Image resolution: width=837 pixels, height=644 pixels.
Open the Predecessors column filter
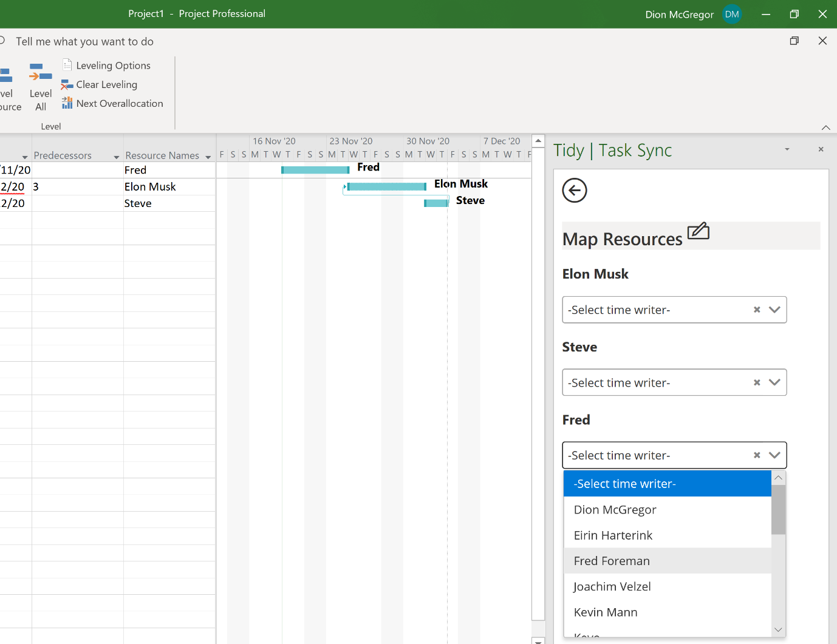coord(116,156)
